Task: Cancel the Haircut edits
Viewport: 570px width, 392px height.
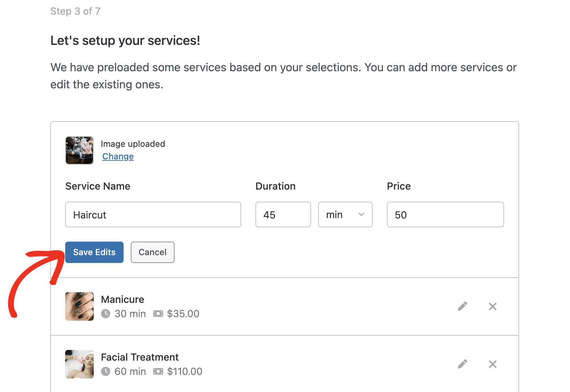Action: point(152,252)
